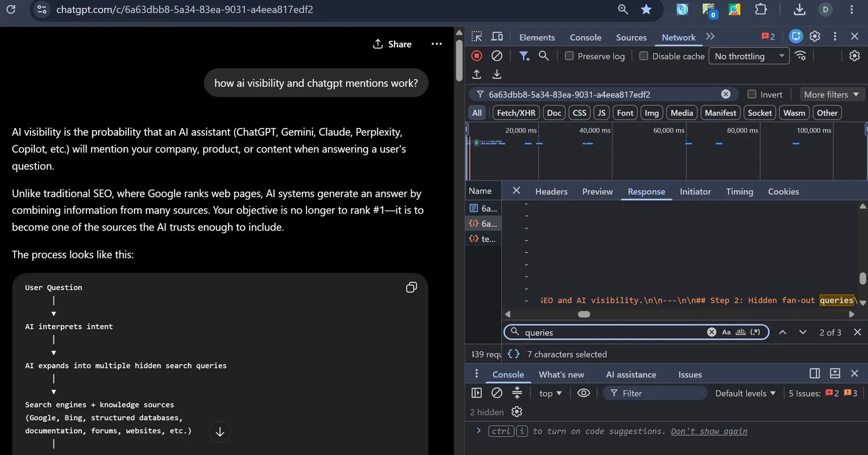Click the console Filter input field

(x=655, y=393)
